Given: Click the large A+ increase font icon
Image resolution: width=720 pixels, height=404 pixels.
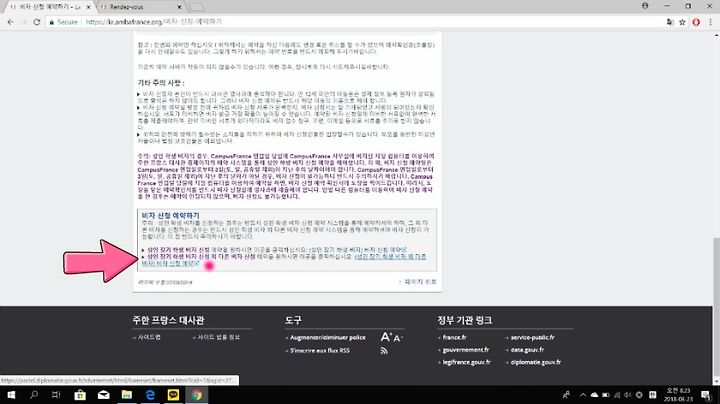Looking at the screenshot, I should 386,337.
